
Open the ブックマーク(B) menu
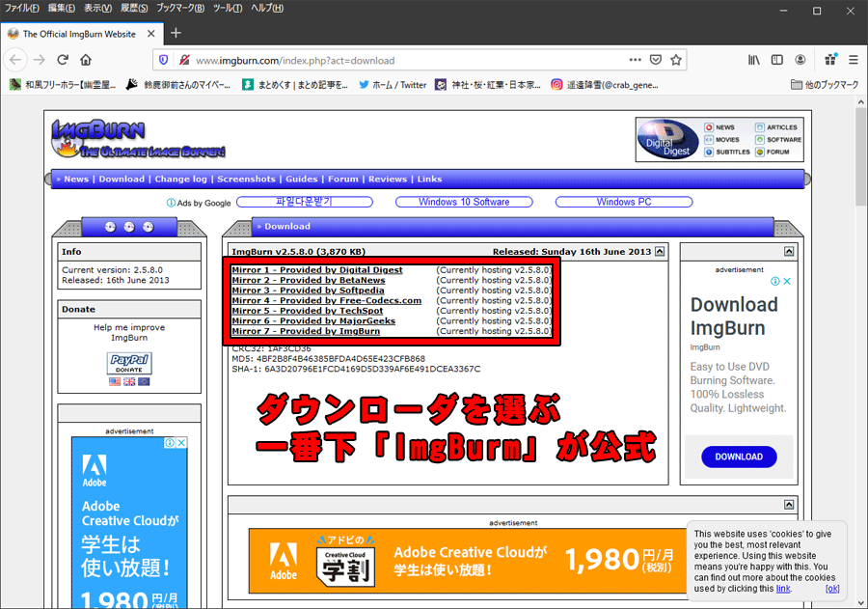tap(180, 8)
